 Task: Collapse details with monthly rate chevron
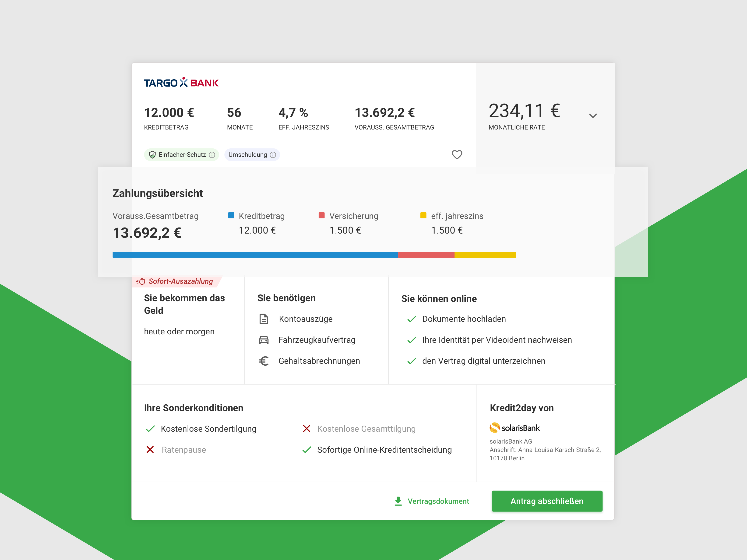tap(593, 116)
